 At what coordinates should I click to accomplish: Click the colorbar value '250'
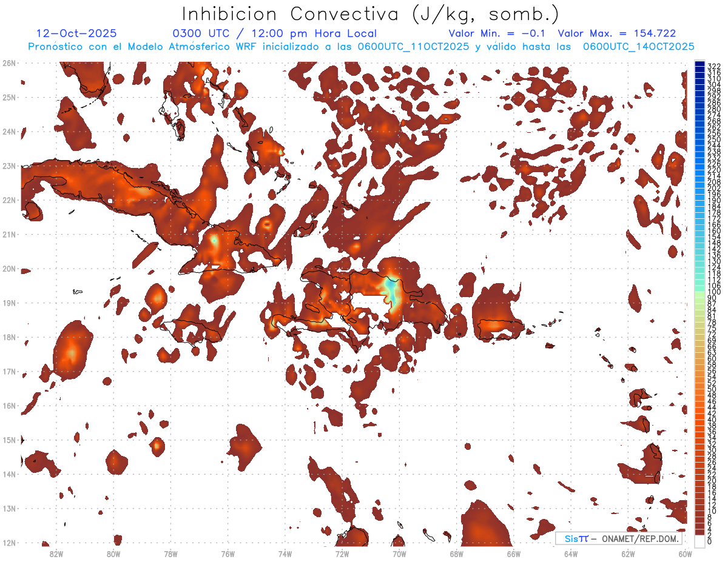point(714,139)
